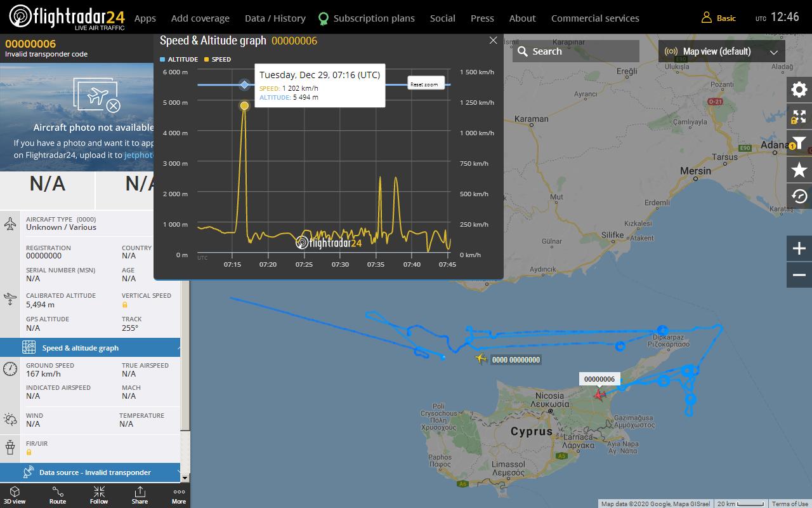Open playback history clock icon

click(799, 196)
